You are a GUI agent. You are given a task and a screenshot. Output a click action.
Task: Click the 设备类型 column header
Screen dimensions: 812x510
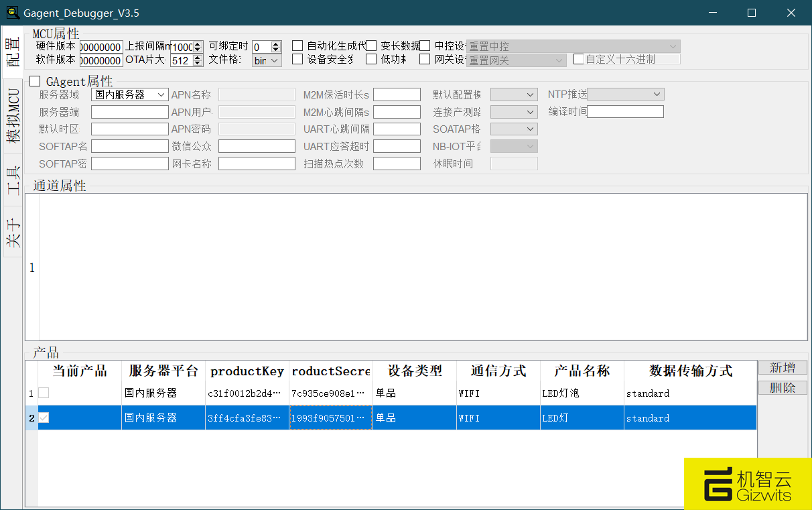coord(415,371)
